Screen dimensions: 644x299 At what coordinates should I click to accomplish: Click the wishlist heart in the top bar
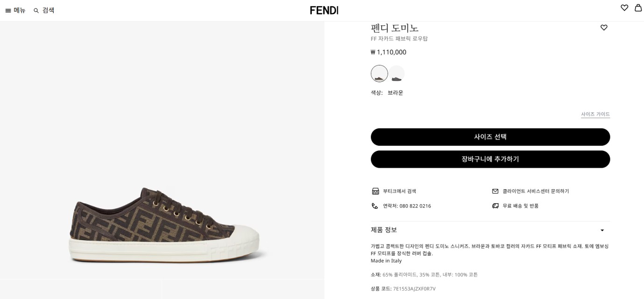click(x=624, y=7)
